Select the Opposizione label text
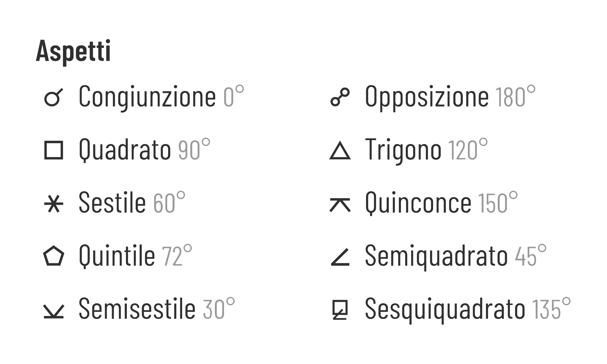 427,96
